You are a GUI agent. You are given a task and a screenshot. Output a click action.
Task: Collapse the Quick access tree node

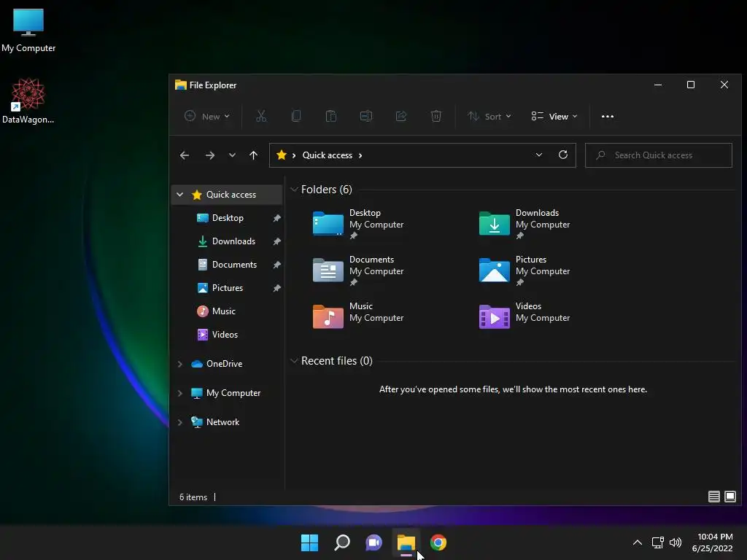(x=180, y=194)
